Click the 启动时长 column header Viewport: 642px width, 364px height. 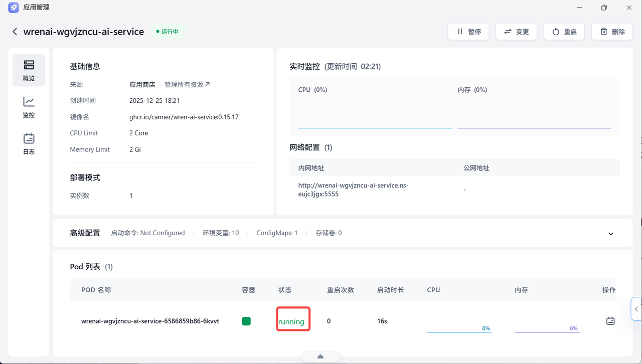(x=391, y=290)
